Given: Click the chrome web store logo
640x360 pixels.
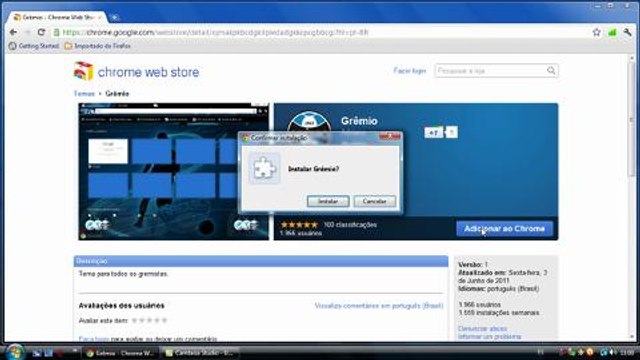Looking at the screenshot, I should point(136,71).
